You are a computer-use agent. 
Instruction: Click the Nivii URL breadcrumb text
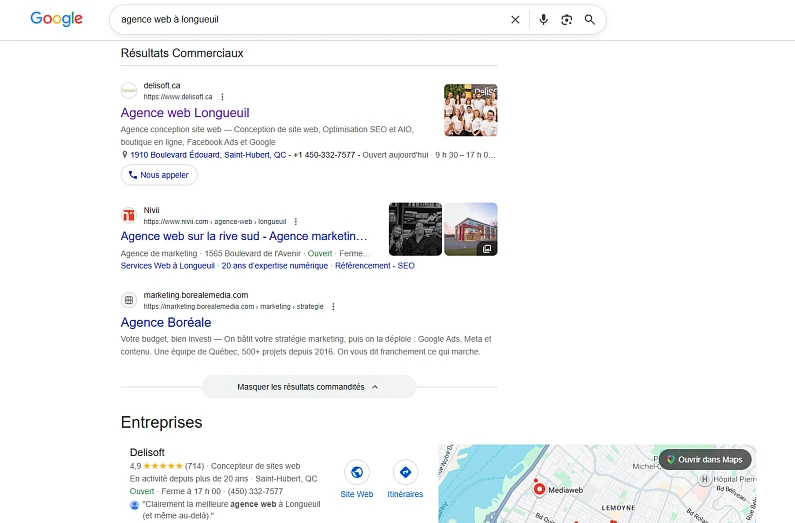tap(214, 221)
